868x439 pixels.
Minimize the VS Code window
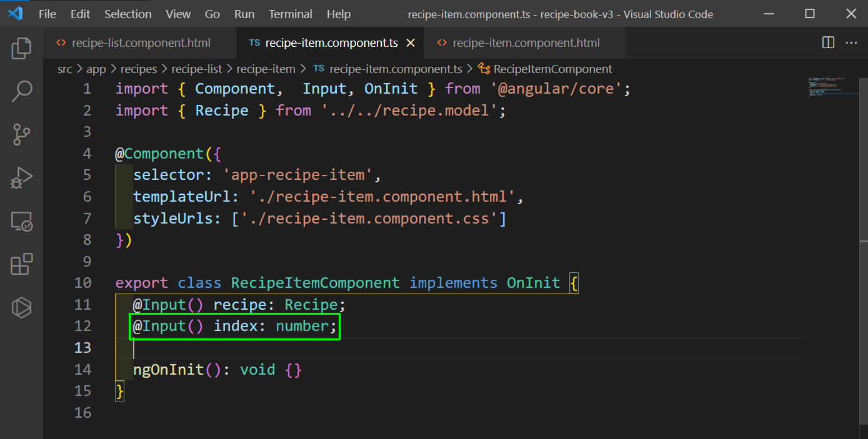coord(768,14)
